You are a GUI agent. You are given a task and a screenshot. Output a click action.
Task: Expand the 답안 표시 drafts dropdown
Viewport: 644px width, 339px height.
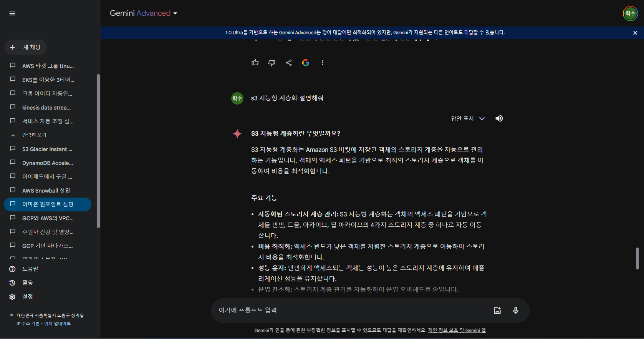[x=468, y=118]
